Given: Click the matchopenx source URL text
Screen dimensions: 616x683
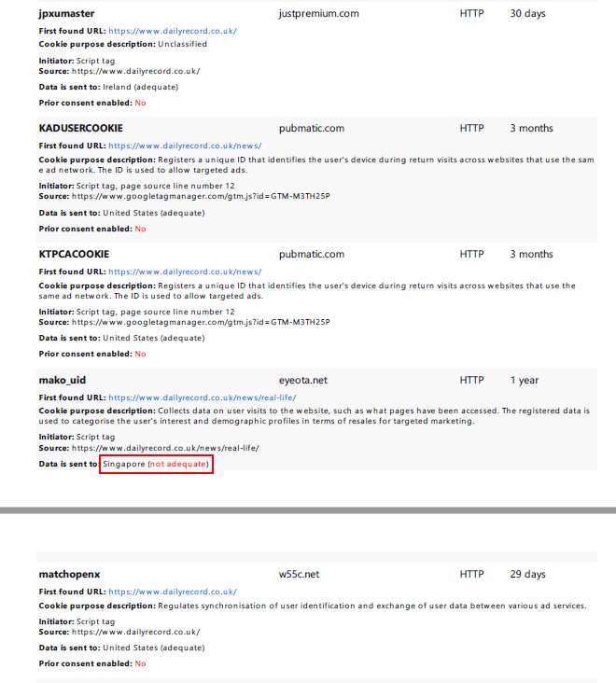Looking at the screenshot, I should pyautogui.click(x=136, y=632).
